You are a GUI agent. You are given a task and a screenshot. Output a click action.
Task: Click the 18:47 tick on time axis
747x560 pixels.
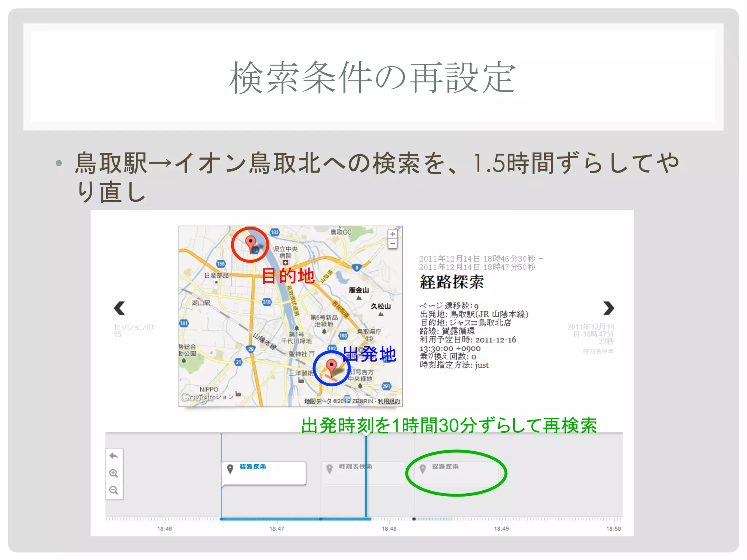tap(276, 528)
